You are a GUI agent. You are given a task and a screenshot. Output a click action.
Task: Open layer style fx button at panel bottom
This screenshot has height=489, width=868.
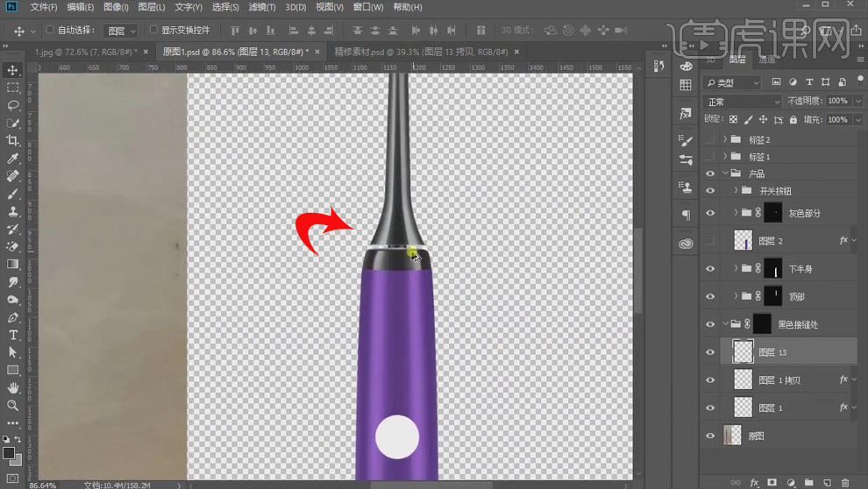pyautogui.click(x=754, y=482)
